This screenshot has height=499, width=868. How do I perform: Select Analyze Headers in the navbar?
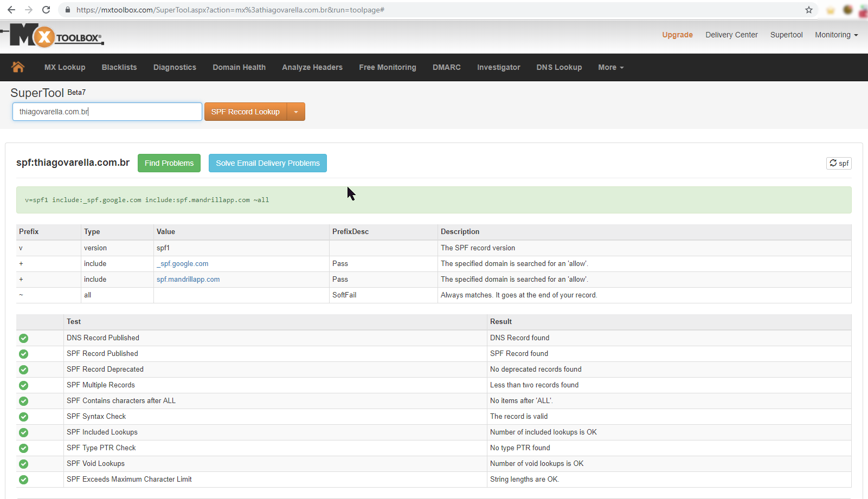312,67
